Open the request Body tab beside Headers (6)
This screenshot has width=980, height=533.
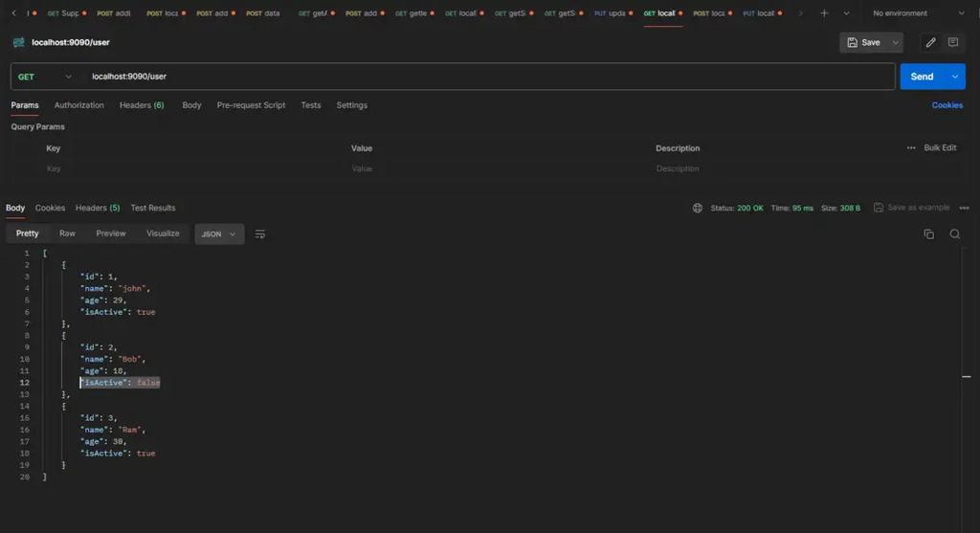(191, 105)
